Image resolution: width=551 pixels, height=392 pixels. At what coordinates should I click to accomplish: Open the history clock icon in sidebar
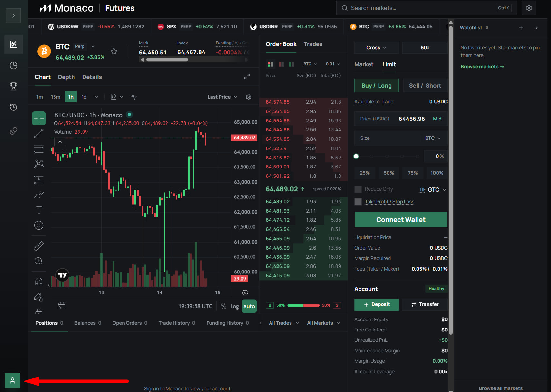pos(14,107)
